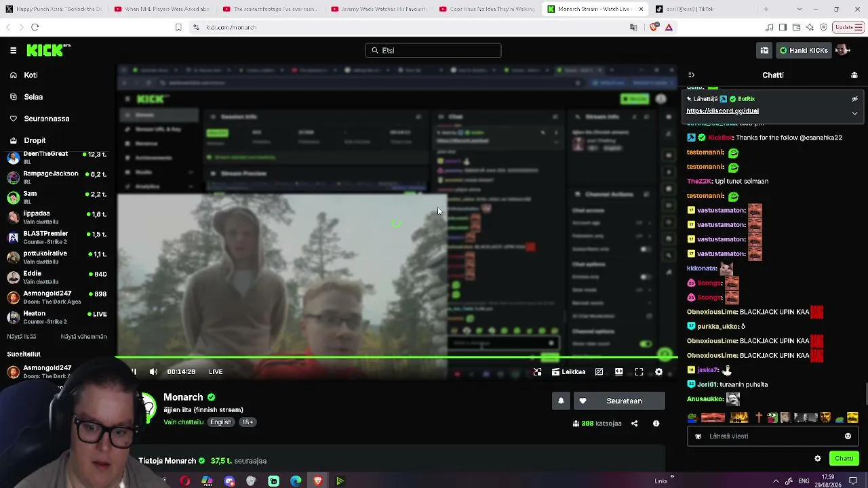Open the Kick hamburger sidebar menu
The height and width of the screenshot is (488, 868).
click(13, 50)
